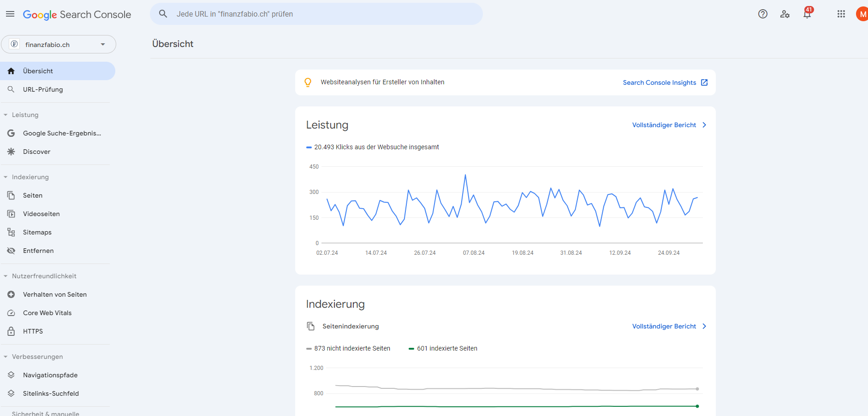Open Vollständiger Bericht for Seitenindexierung
This screenshot has height=416, width=868.
[x=664, y=326]
